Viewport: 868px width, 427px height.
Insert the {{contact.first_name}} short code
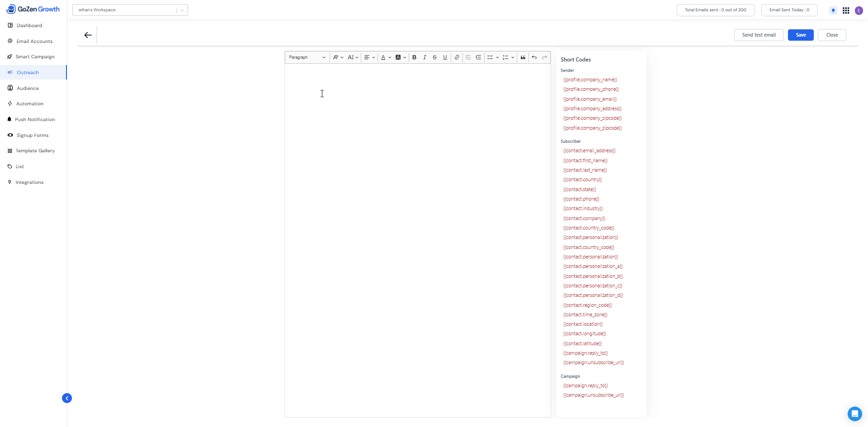[585, 160]
